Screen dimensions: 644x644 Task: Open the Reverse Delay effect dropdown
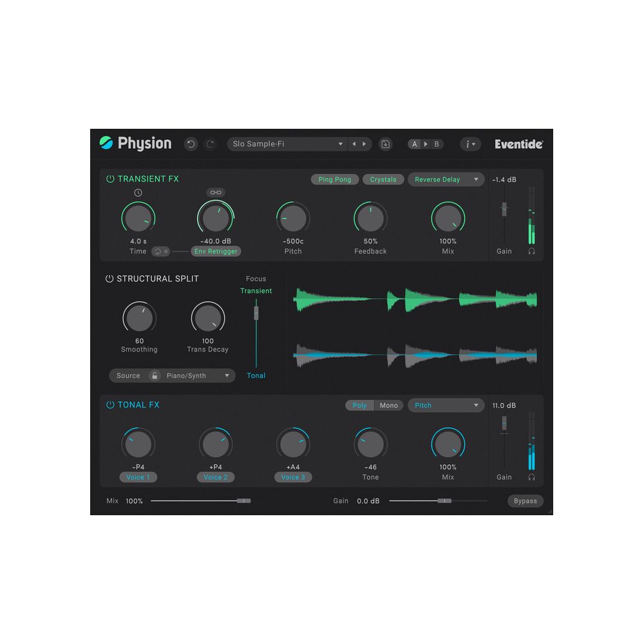pyautogui.click(x=446, y=180)
